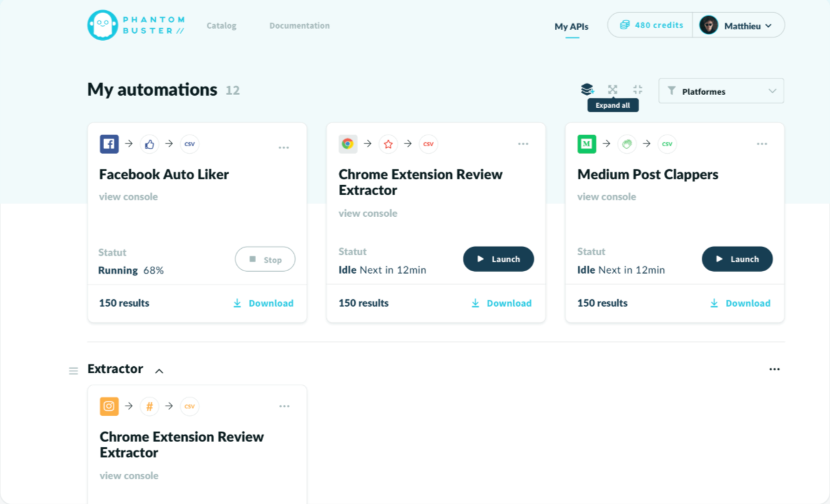Click the Facebook icon on Auto Liker card
Image resolution: width=830 pixels, height=504 pixels.
[109, 144]
